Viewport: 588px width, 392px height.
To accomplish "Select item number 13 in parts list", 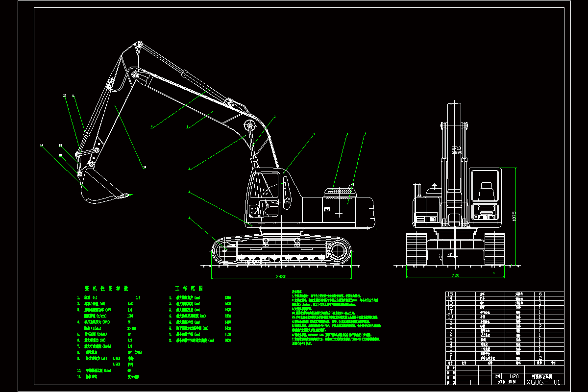I will [x=451, y=303].
